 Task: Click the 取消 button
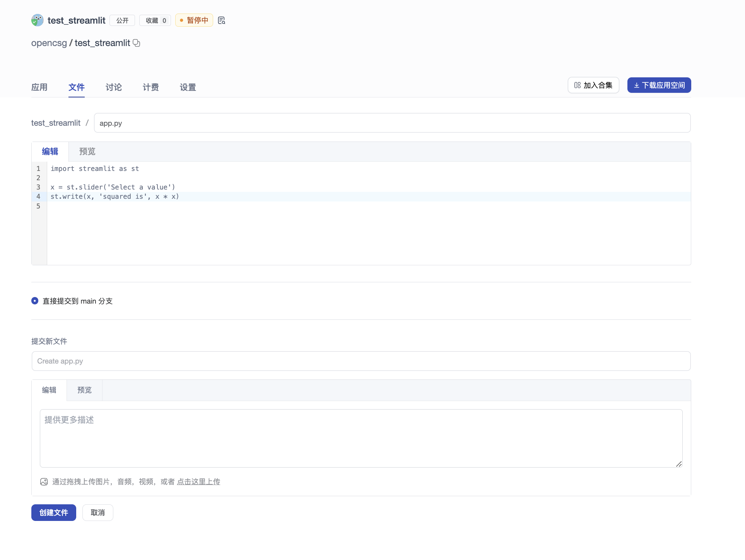tap(97, 513)
